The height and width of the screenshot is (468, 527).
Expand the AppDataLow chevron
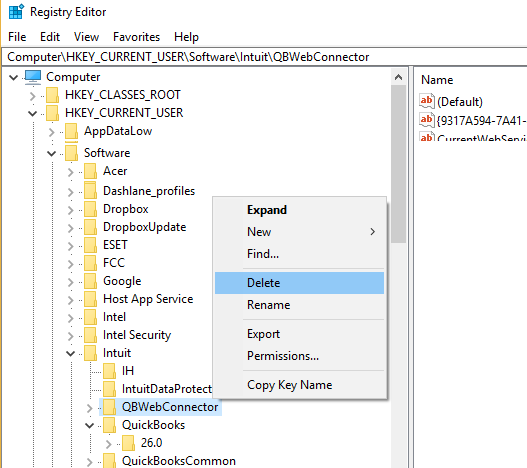[51, 132]
